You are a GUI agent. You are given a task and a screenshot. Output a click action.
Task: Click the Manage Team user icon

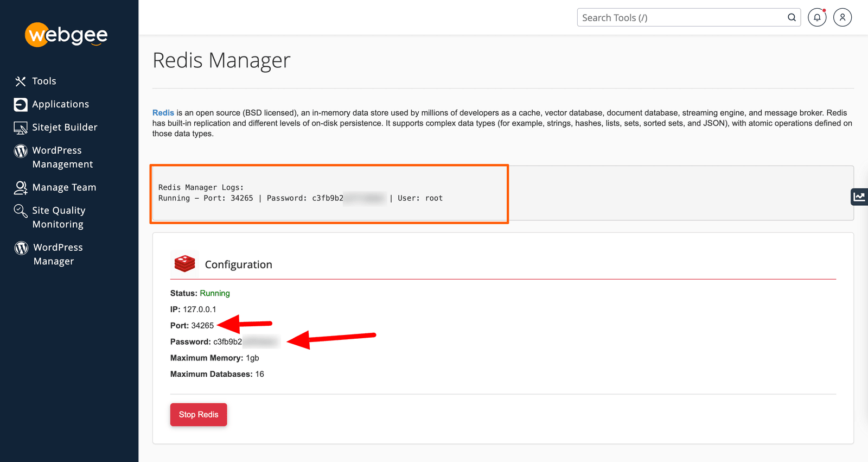pyautogui.click(x=21, y=188)
